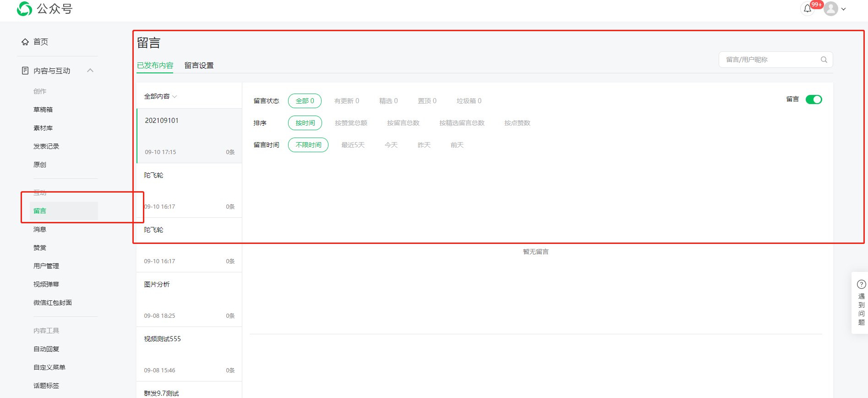Click the search magnifier icon
The width and height of the screenshot is (868, 398).
pyautogui.click(x=824, y=60)
